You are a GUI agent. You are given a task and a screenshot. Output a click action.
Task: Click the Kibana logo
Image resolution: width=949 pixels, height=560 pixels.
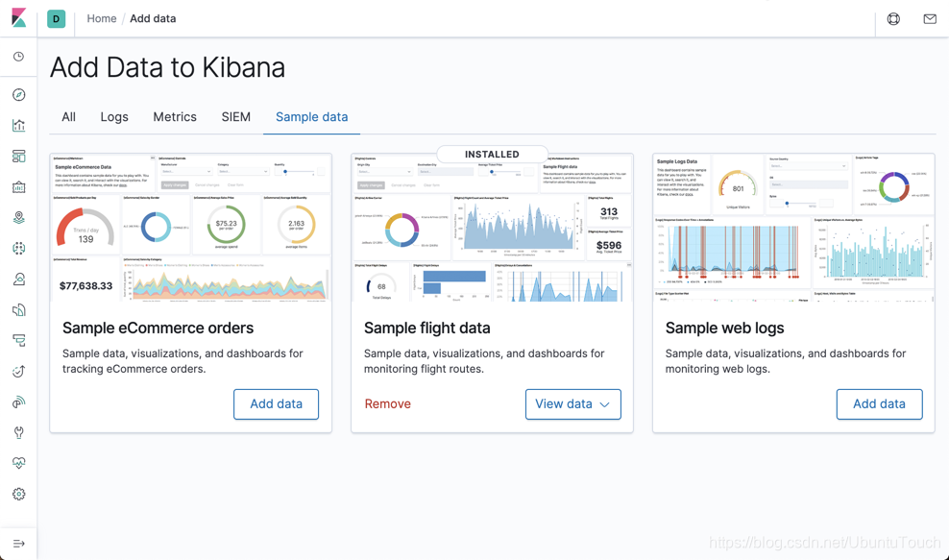point(19,18)
